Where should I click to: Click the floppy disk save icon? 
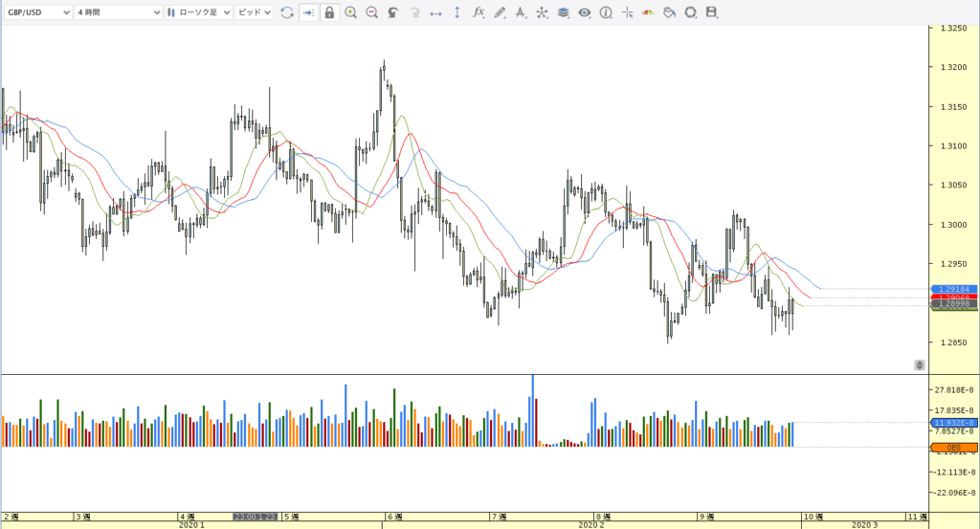(711, 12)
